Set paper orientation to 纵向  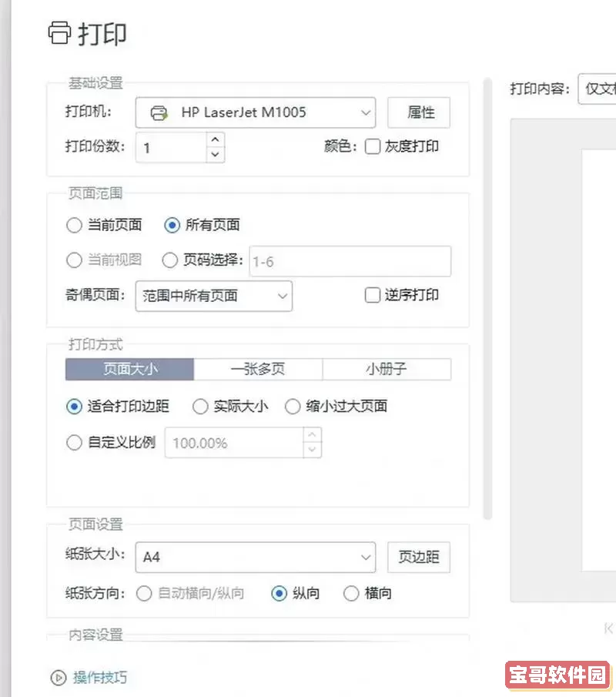279,594
